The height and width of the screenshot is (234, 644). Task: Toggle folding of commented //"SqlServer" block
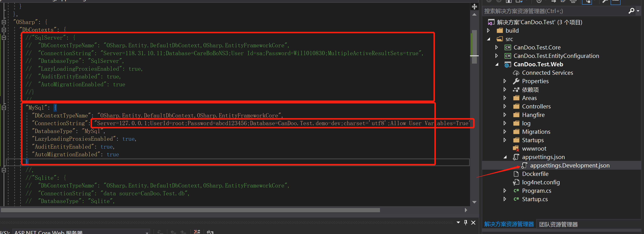tap(4, 38)
